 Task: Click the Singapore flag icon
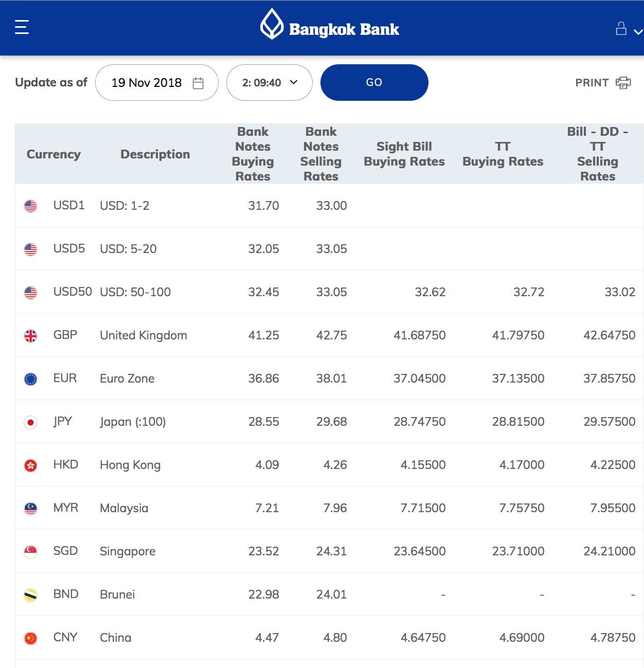(x=31, y=552)
